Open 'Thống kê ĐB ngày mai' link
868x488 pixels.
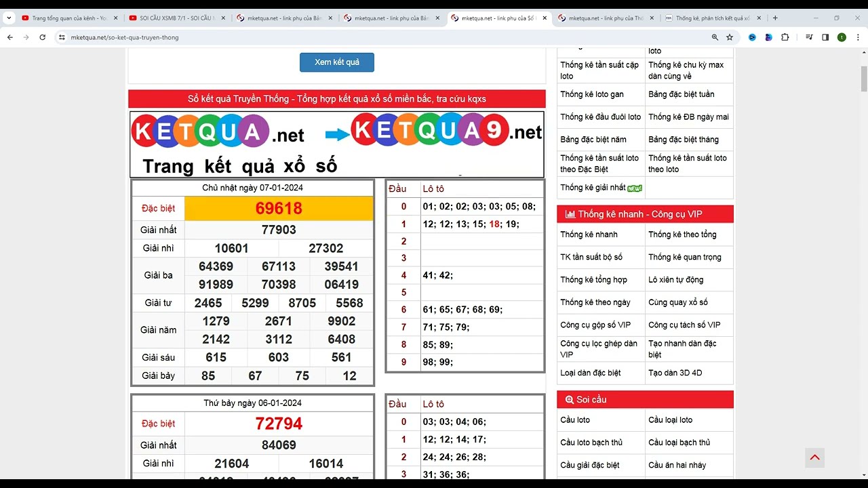688,117
